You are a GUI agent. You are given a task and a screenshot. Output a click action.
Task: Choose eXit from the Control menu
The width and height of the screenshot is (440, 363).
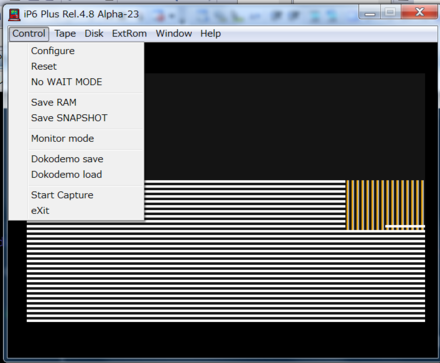[77, 211]
